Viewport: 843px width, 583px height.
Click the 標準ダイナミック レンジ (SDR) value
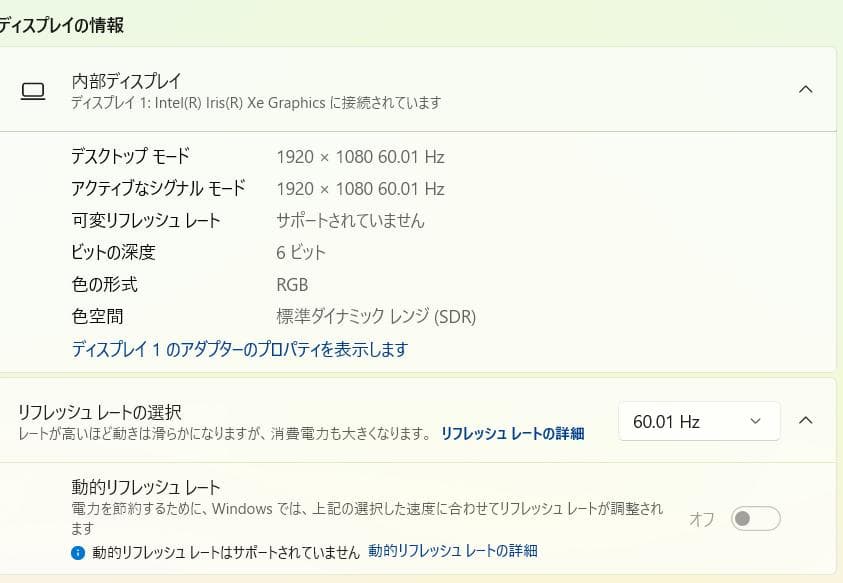tap(376, 317)
